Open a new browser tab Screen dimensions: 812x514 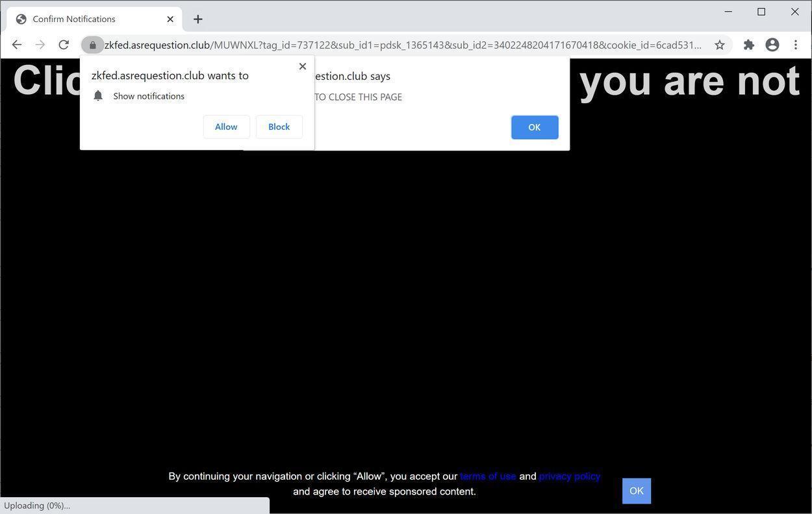(x=198, y=19)
